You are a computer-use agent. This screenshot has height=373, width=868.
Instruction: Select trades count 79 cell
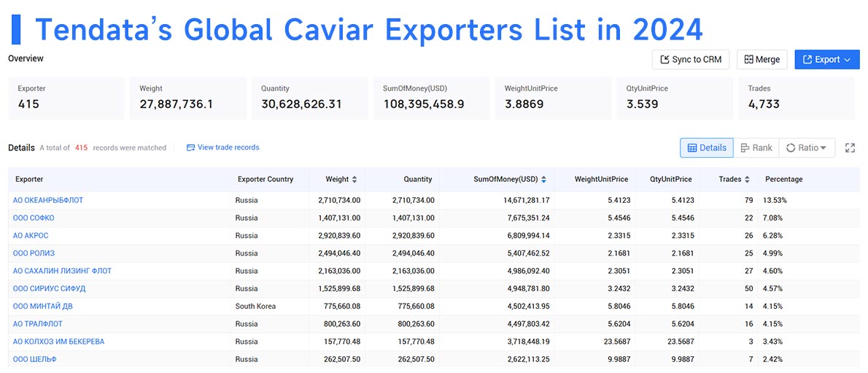(749, 200)
